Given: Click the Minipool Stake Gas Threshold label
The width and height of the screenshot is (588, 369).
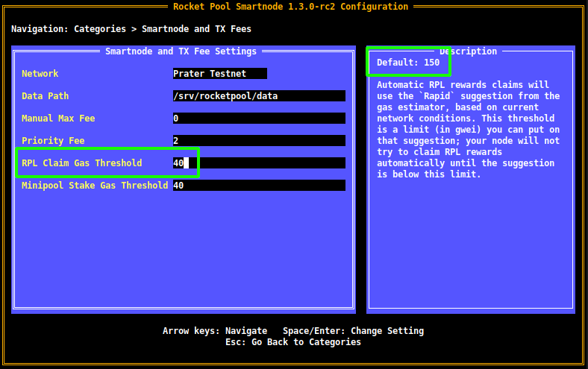Looking at the screenshot, I should (95, 186).
